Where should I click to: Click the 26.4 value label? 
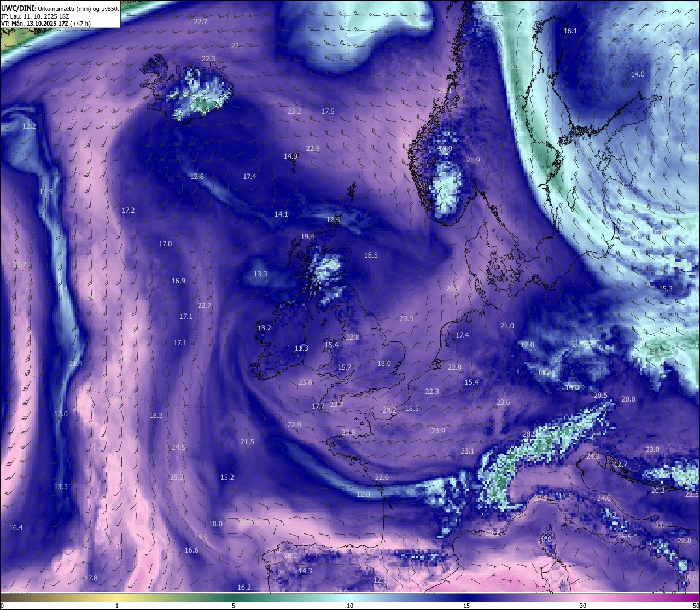point(453,289)
